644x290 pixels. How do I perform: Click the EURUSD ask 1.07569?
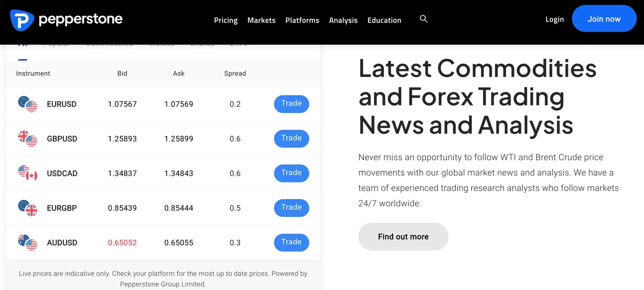(179, 104)
